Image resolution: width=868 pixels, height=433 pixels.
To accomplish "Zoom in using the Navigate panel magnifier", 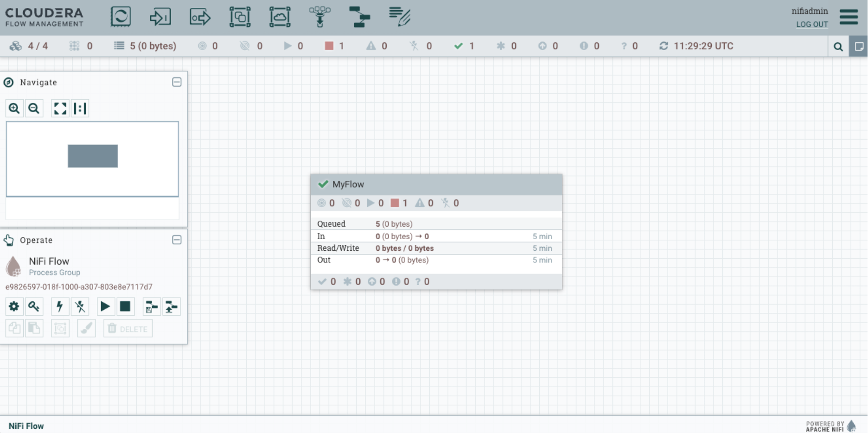I will pyautogui.click(x=14, y=108).
